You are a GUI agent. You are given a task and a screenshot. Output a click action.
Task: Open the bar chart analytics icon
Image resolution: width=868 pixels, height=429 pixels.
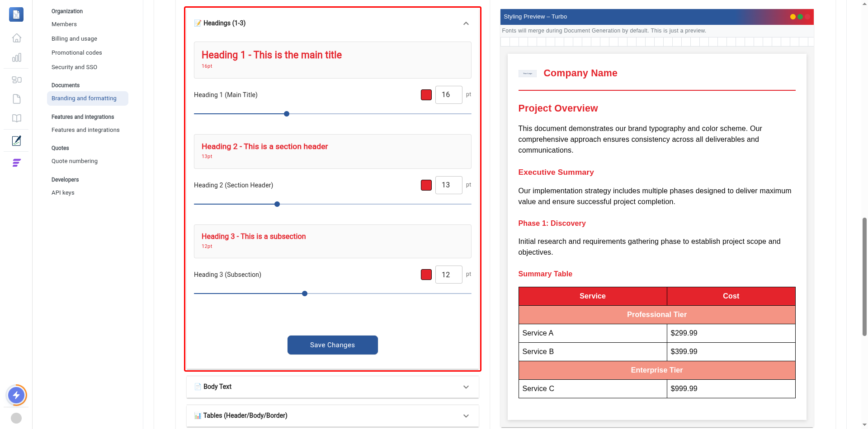17,57
